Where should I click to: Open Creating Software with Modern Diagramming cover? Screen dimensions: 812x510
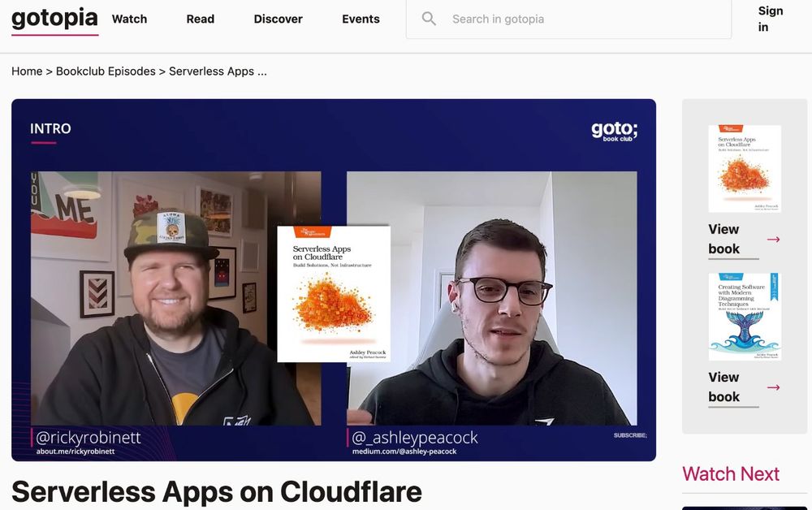[x=745, y=317]
